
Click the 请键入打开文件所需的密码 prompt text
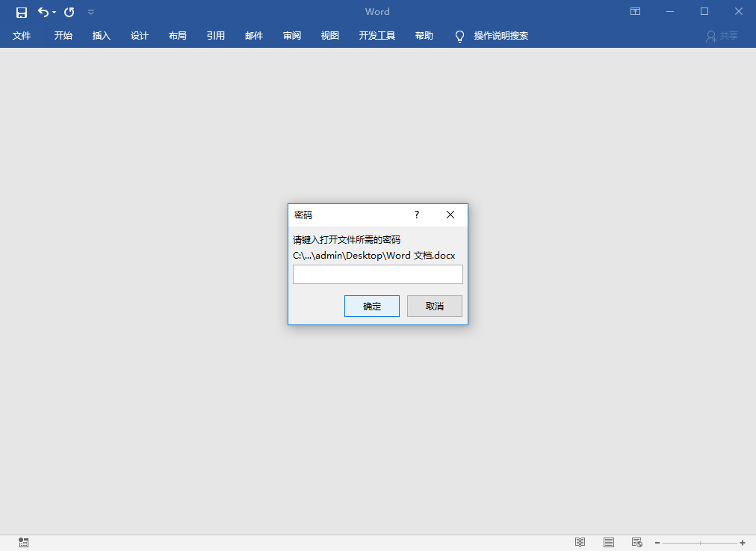coord(347,240)
